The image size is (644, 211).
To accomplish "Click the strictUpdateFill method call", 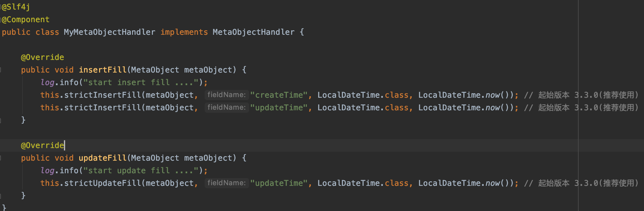I will (103, 183).
